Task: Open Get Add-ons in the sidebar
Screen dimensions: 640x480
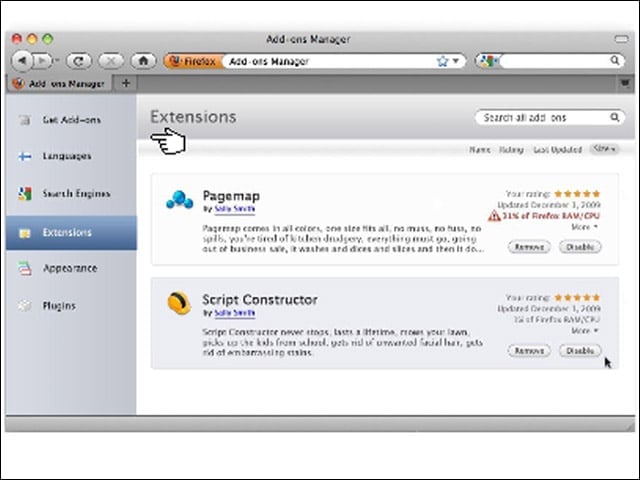Action: click(x=71, y=120)
